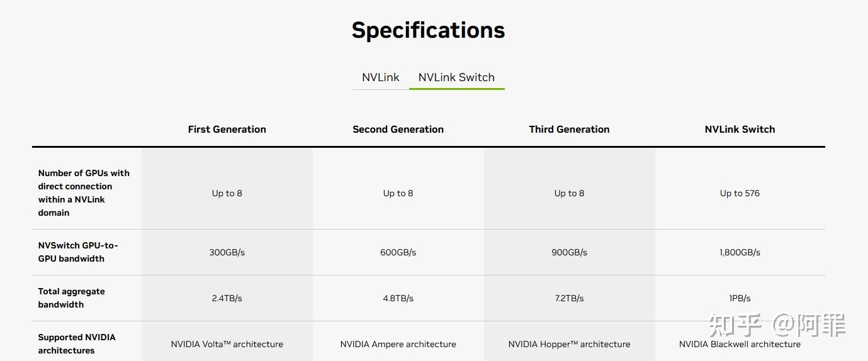
Task: Click the Supported NVIDIA architectures row label
Action: click(77, 343)
